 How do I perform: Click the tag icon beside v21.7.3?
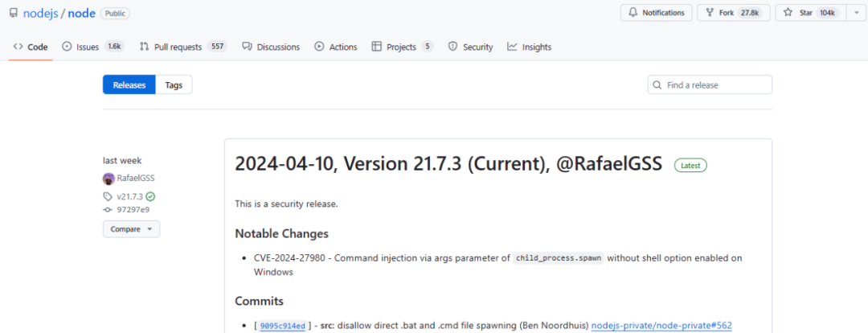pyautogui.click(x=108, y=196)
